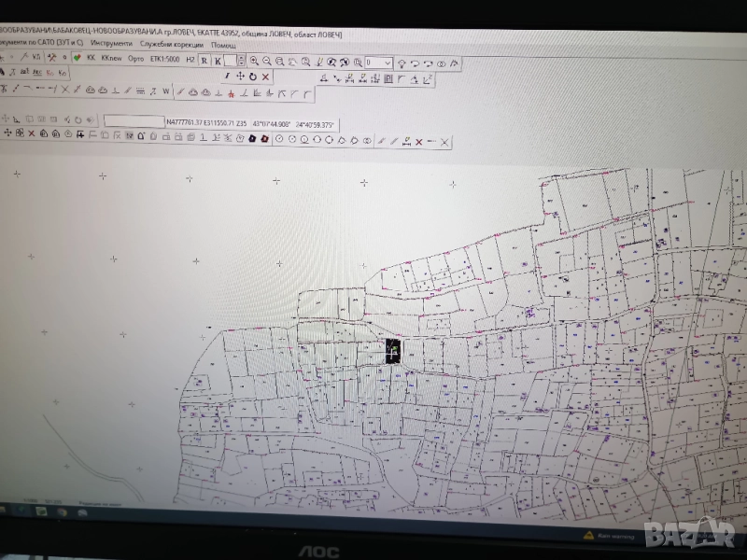Viewport: 747px width, 560px height.
Task: Open the dropdown showing value 0
Action: pos(388,63)
